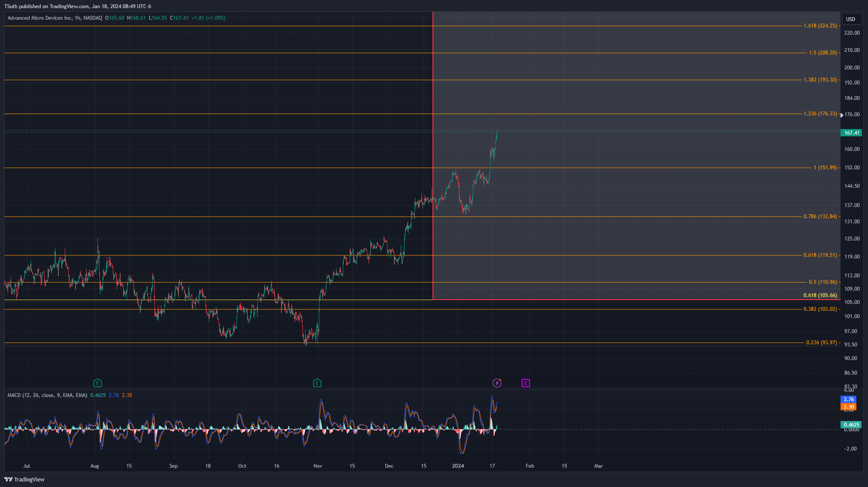The image size is (868, 487).
Task: Click the Dec label on time axis
Action: (389, 466)
